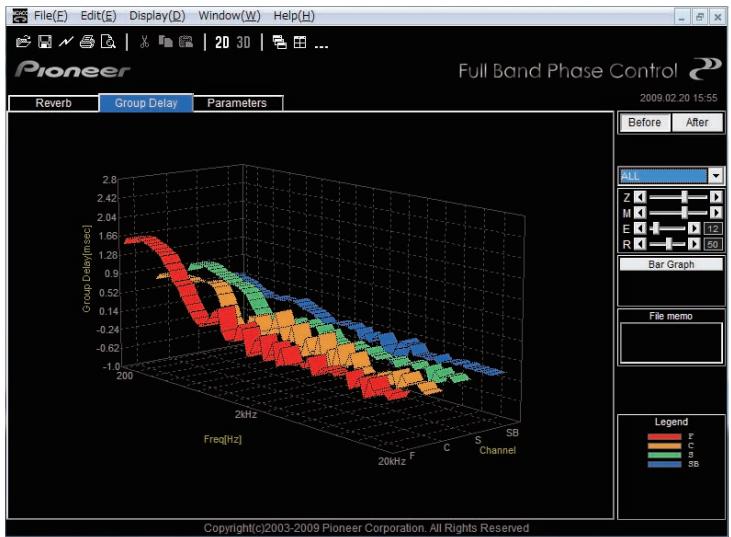This screenshot has height=537, width=731.
Task: Adjust the E slider handle
Action: coord(656,228)
